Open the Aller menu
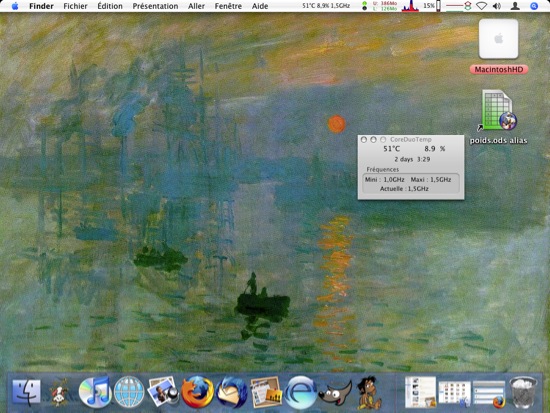550x413 pixels. pyautogui.click(x=196, y=6)
